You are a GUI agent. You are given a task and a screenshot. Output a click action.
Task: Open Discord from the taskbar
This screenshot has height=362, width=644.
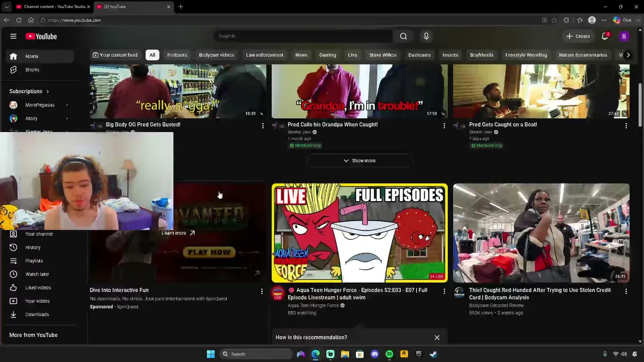pyautogui.click(x=374, y=354)
